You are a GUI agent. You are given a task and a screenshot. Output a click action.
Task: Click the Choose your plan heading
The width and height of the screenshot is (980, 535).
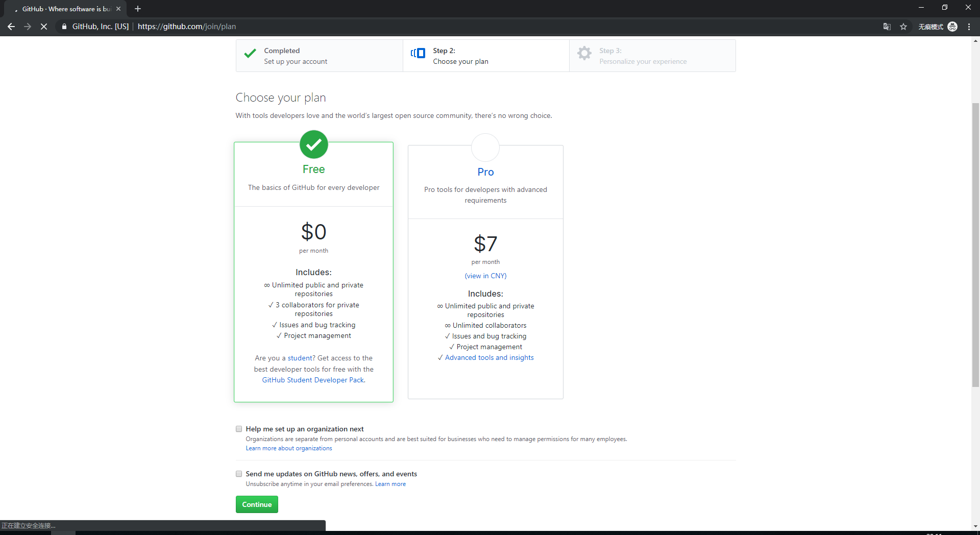pos(281,98)
